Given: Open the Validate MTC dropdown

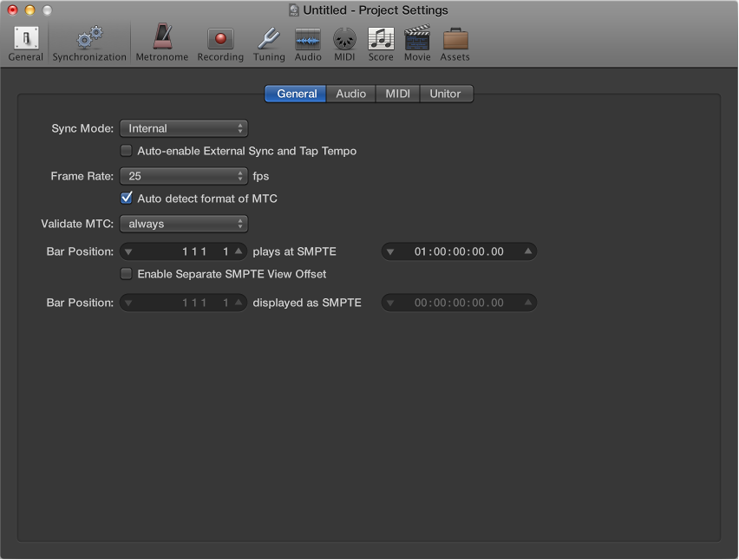Looking at the screenshot, I should pos(183,224).
